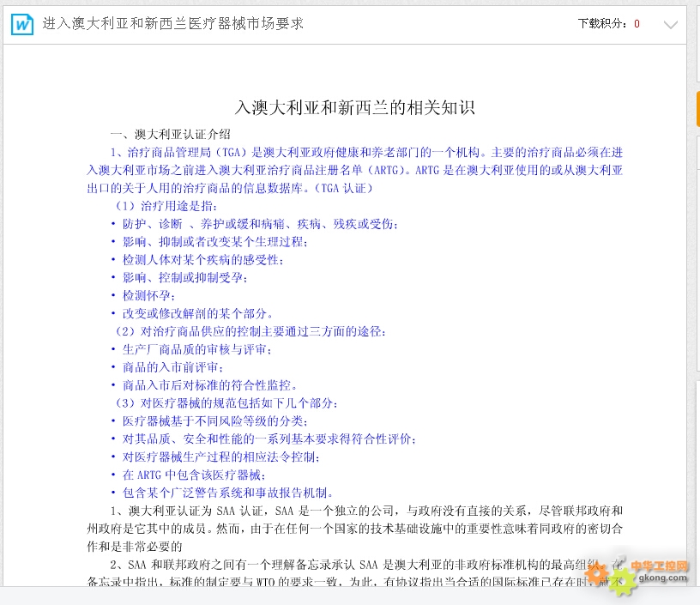Image resolution: width=700 pixels, height=605 pixels.
Task: Click the line starting 入澳大利亚市场之前进入
Action: pos(354,170)
